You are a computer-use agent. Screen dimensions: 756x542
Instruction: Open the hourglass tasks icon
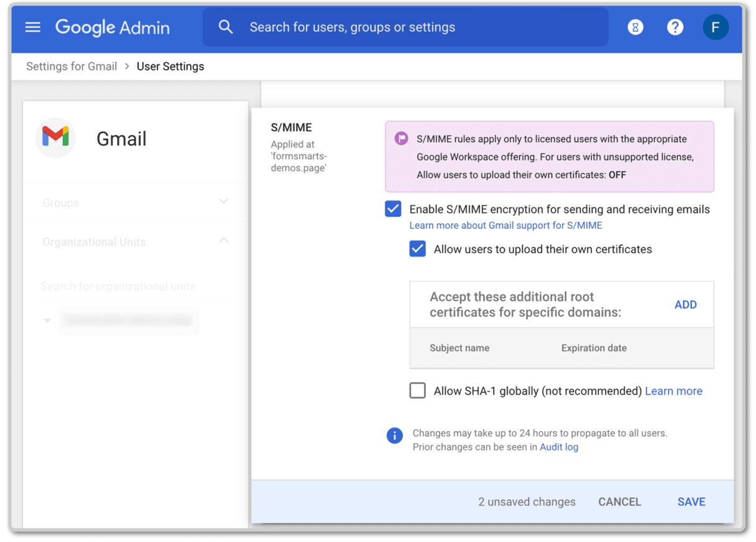pyautogui.click(x=635, y=27)
